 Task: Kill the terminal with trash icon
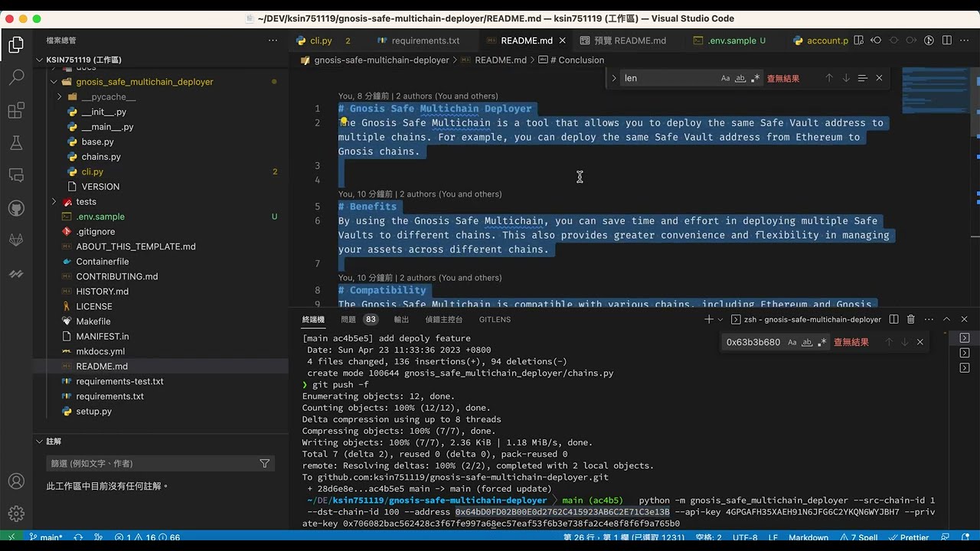point(910,319)
